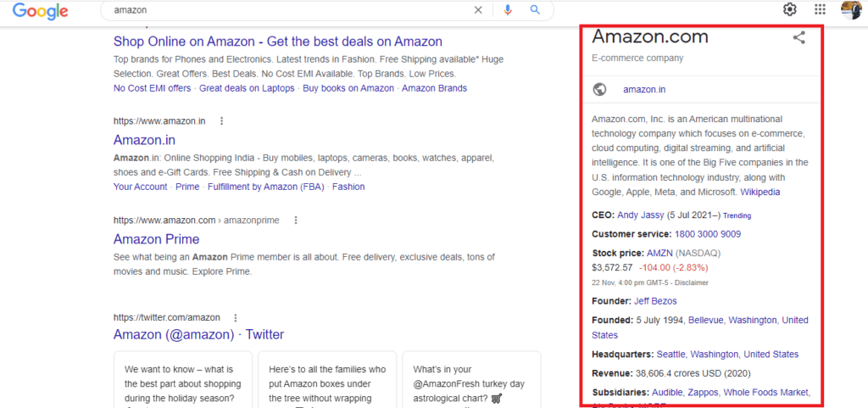
Task: Click the Trending label next to CEO
Action: click(x=737, y=215)
